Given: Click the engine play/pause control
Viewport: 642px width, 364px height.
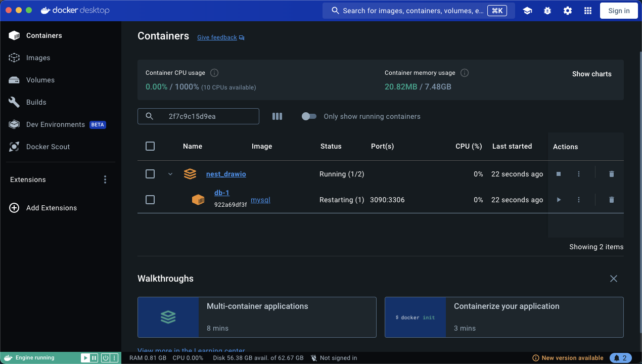Looking at the screenshot, I should [x=89, y=358].
